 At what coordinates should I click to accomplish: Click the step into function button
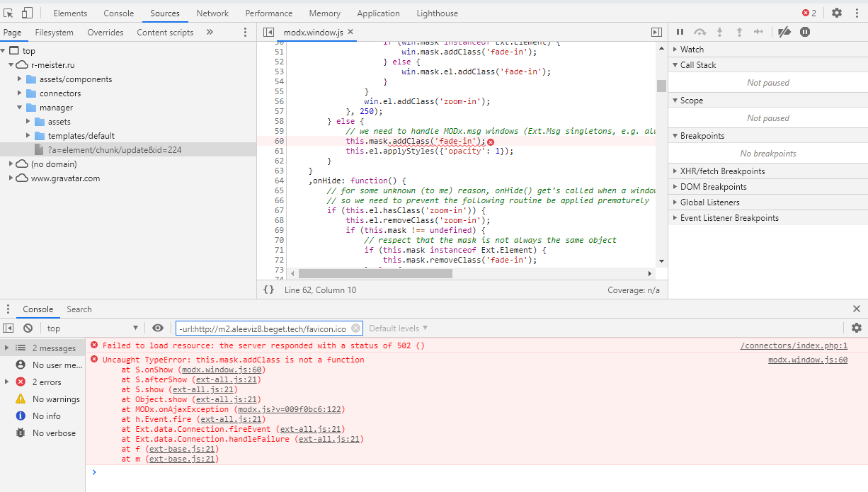[x=720, y=32]
